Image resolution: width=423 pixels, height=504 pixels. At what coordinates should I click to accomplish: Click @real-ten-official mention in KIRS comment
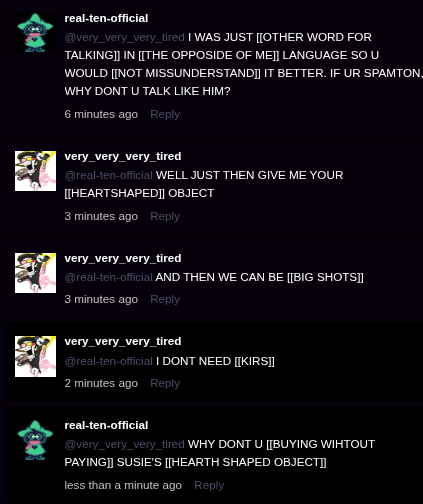tap(108, 361)
